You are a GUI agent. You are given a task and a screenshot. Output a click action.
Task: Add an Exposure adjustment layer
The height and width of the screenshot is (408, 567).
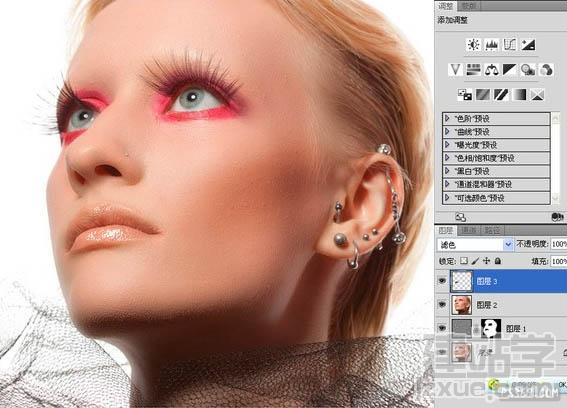(x=528, y=45)
